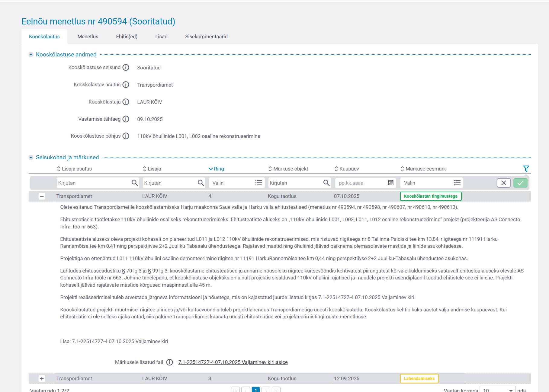Open the Sisekommentaarid tab
The image size is (549, 392).
(206, 37)
